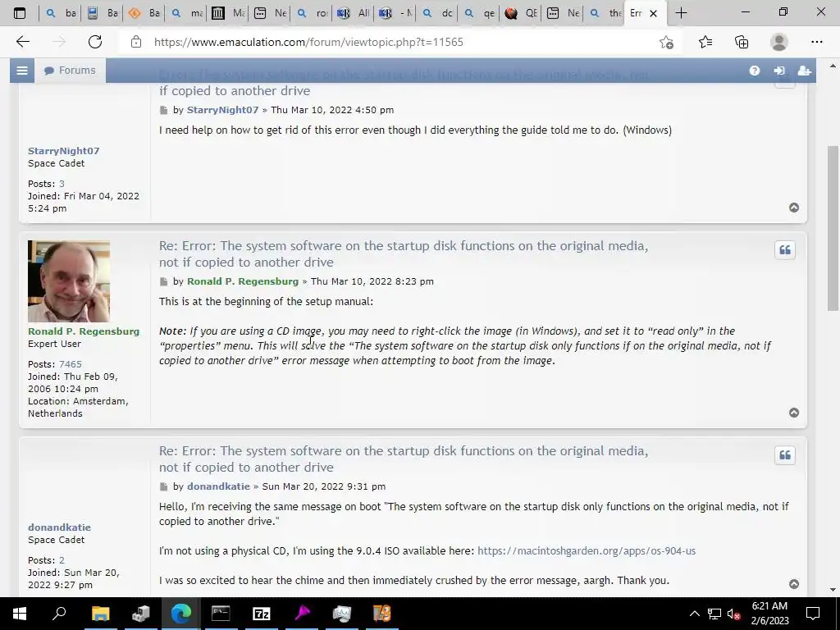Open command prompt from taskbar
Screen dimensions: 840x630
click(221, 614)
